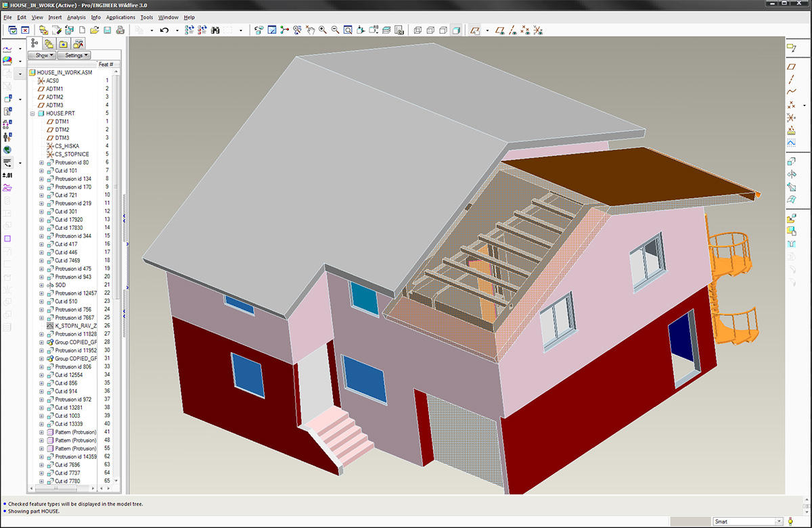The height and width of the screenshot is (528, 812).
Task: Toggle coordinate systems display
Action: click(x=538, y=30)
